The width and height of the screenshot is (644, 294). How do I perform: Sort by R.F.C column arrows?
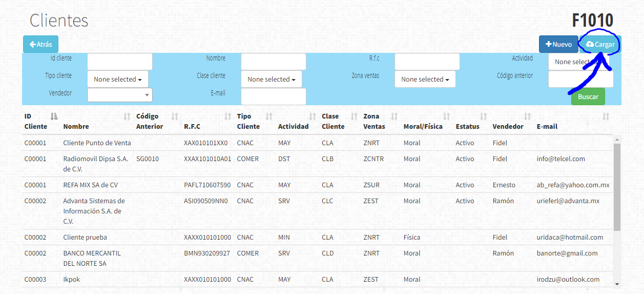(x=228, y=116)
